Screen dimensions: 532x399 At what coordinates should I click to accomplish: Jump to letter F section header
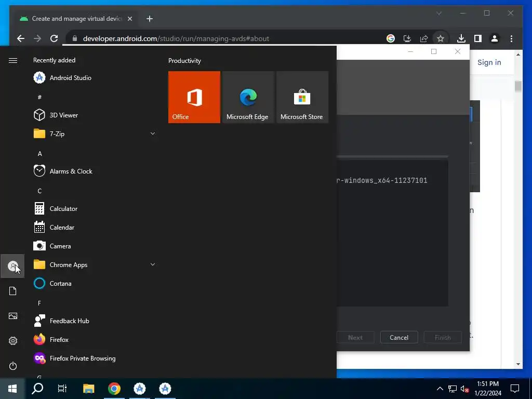pyautogui.click(x=39, y=303)
